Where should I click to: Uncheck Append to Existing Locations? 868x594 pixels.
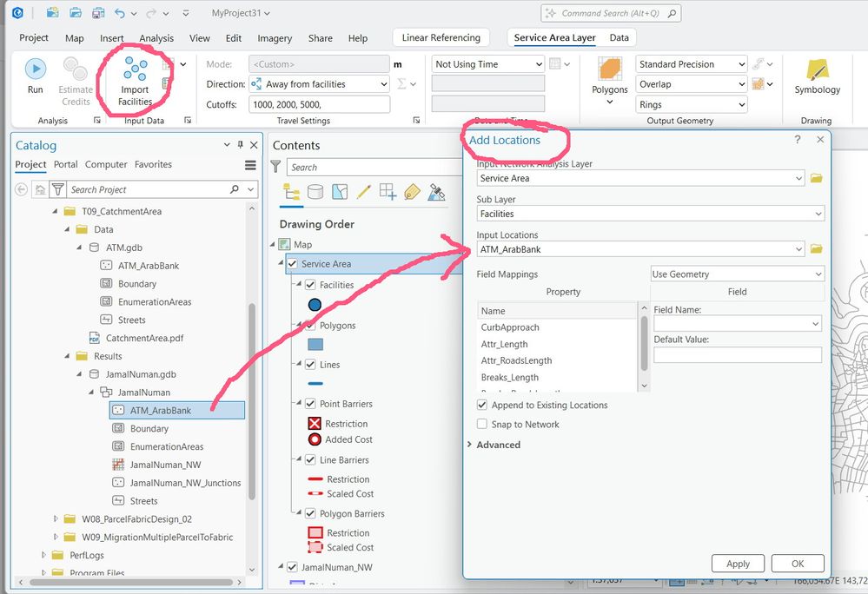(x=481, y=405)
